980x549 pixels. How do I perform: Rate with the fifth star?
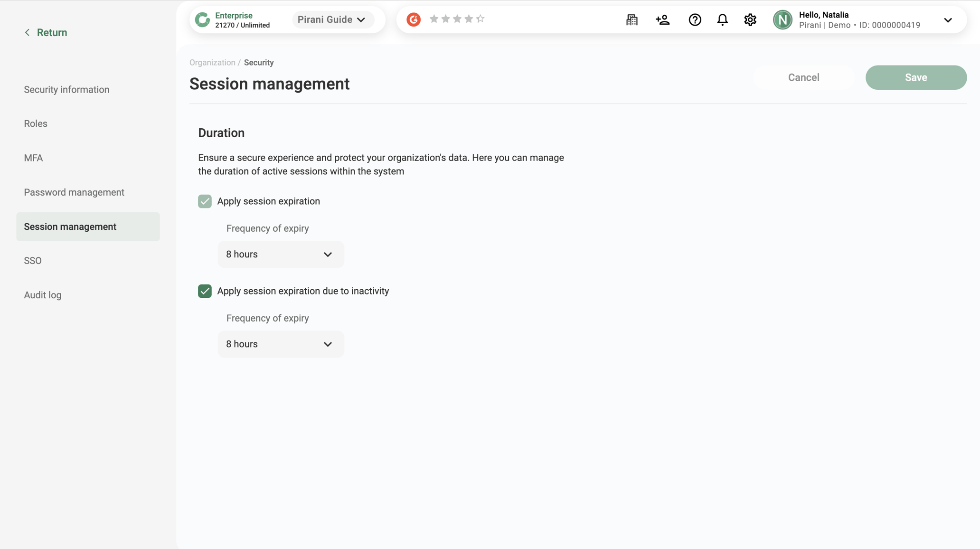click(480, 19)
